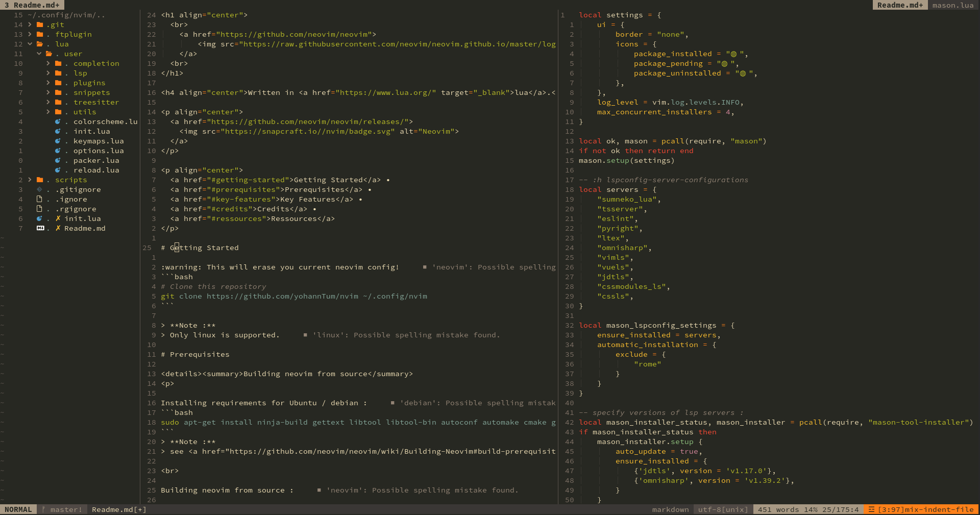980x515 pixels.
Task: Click the Lua icon beside colorscheme.lua
Action: coord(58,121)
